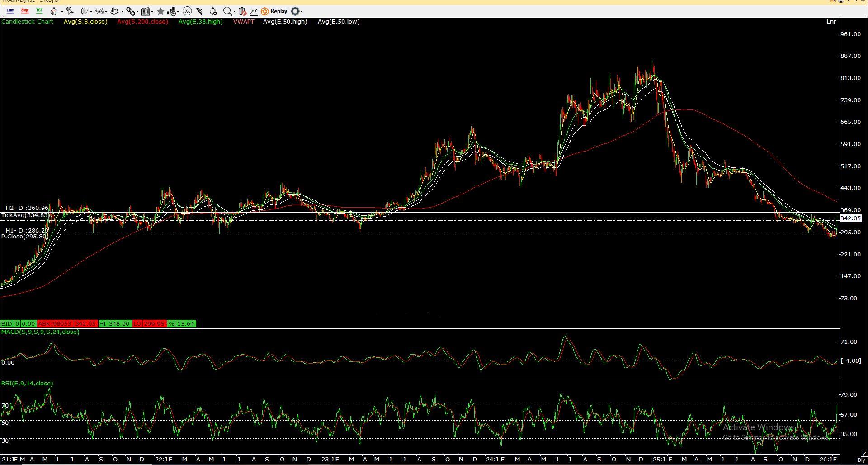Image resolution: width=868 pixels, height=465 pixels.
Task: Select the Avg(E,50,low) indicator label
Action: pyautogui.click(x=339, y=22)
